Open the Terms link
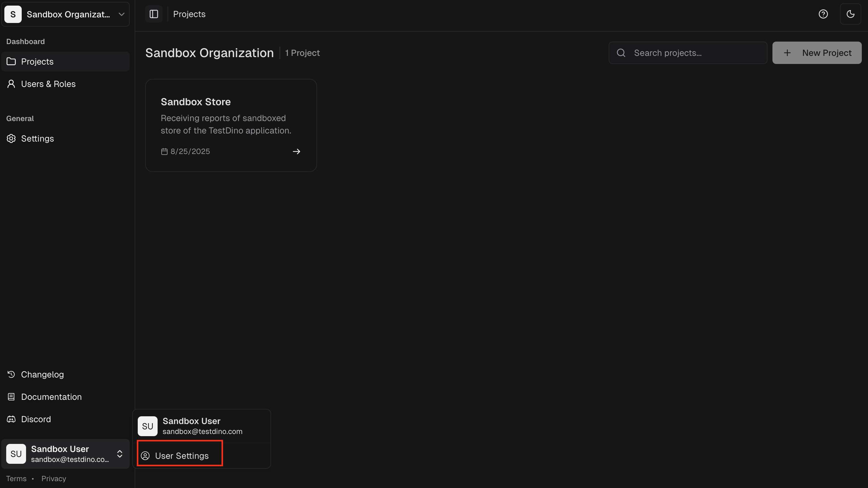868x488 pixels. coord(16,479)
